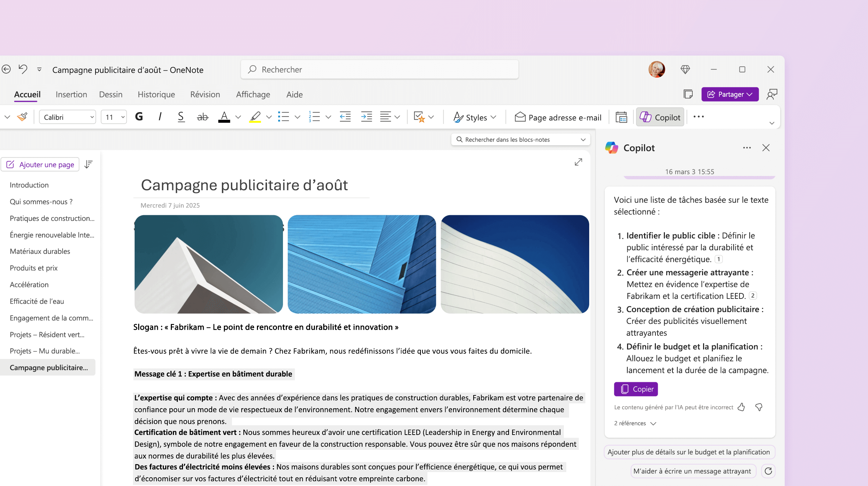Screen dimensions: 868x486
Task: Click the user profile avatar
Action: click(x=657, y=69)
